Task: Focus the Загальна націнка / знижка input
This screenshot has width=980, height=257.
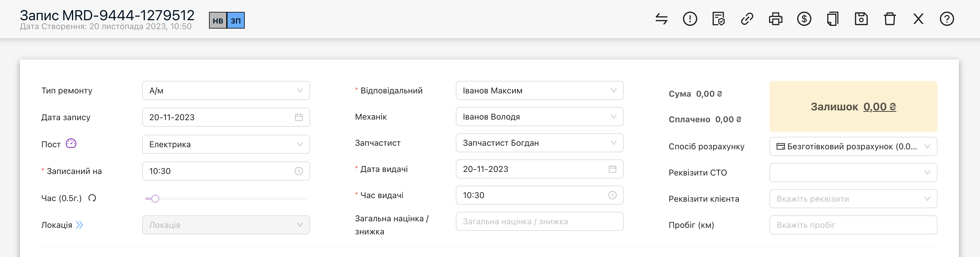Action: (x=539, y=222)
